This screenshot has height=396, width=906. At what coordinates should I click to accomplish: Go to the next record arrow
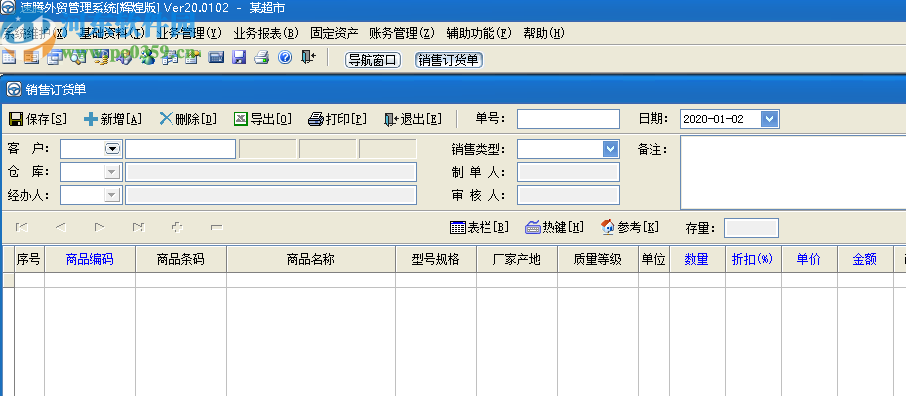[x=99, y=227]
